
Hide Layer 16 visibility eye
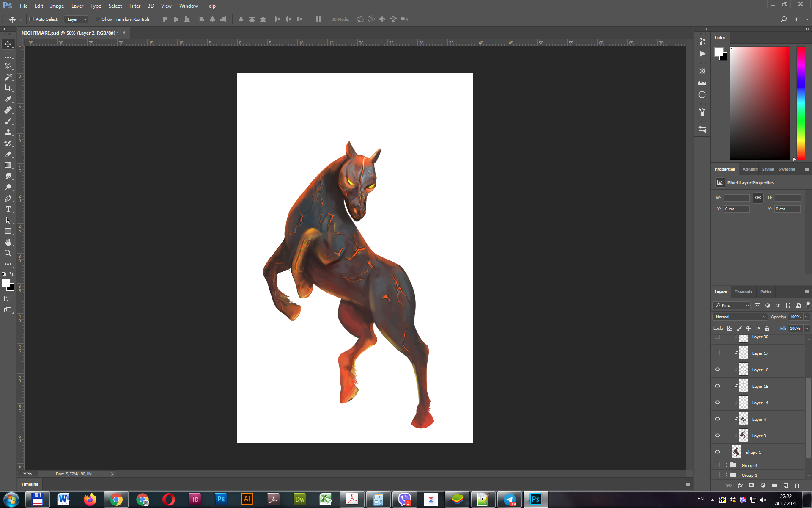coord(717,370)
